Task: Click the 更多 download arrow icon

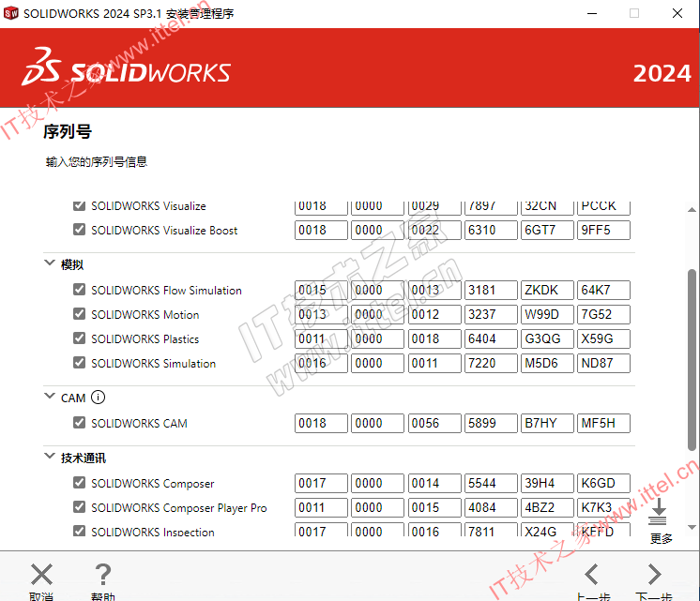Action: coord(658,512)
